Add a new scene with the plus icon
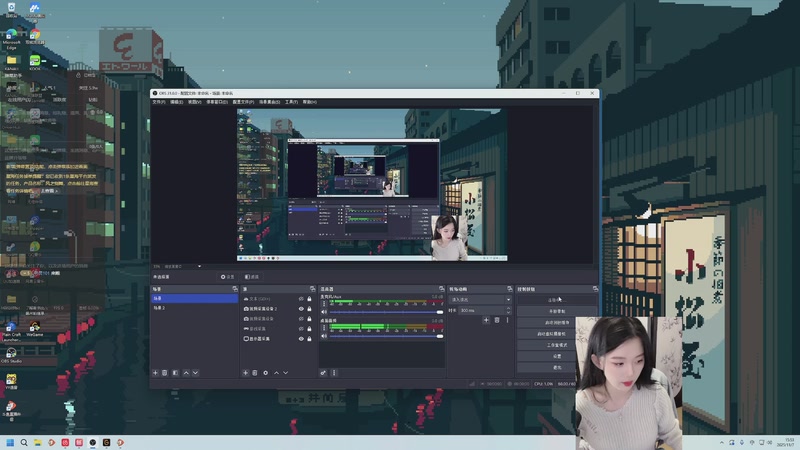The height and width of the screenshot is (450, 800). [x=156, y=373]
